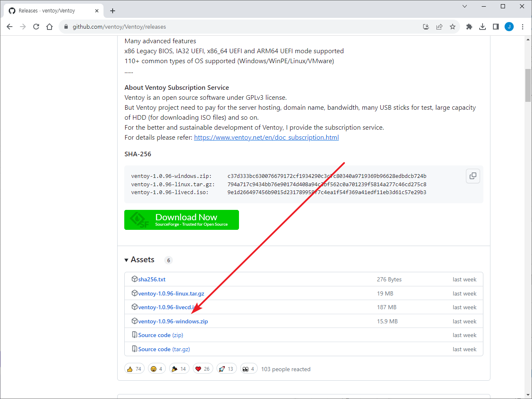The height and width of the screenshot is (399, 532).
Task: Click 'last week' in the sha256.txt row
Action: [465, 279]
